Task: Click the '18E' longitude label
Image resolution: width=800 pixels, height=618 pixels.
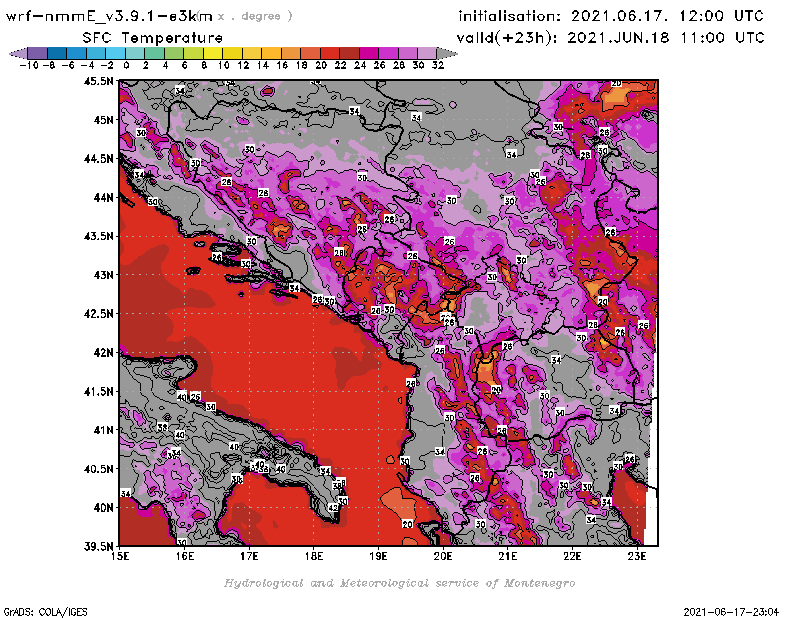Action: (314, 556)
